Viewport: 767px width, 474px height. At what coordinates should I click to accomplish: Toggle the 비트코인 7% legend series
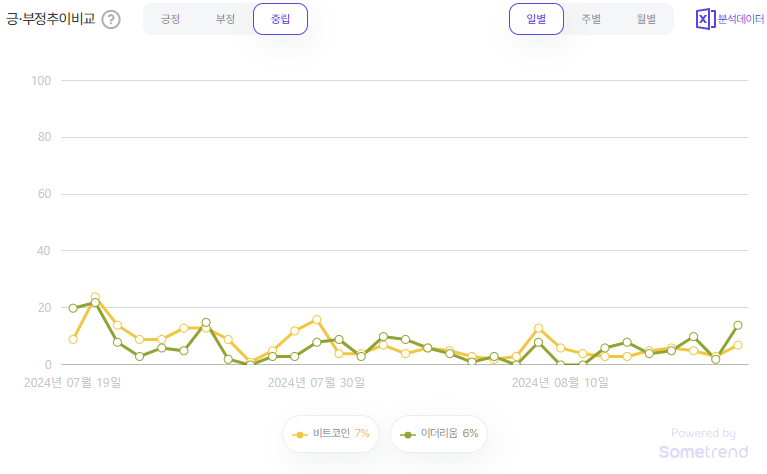[x=331, y=434]
